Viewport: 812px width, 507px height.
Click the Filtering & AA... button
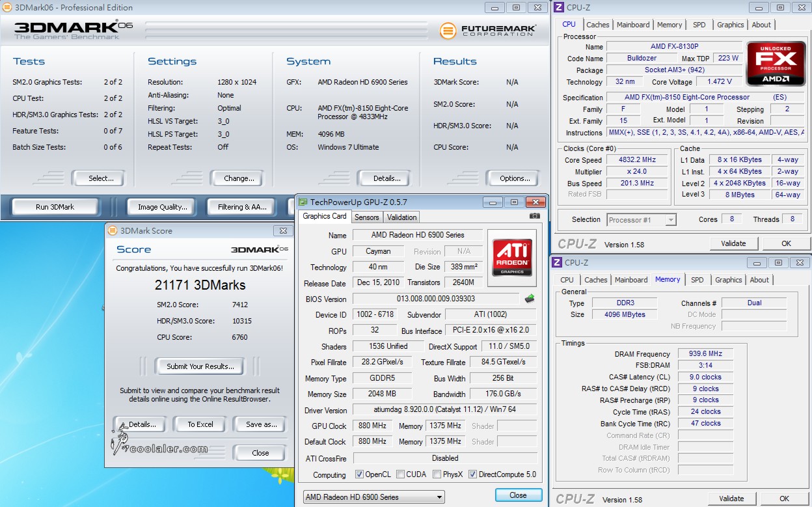[242, 207]
